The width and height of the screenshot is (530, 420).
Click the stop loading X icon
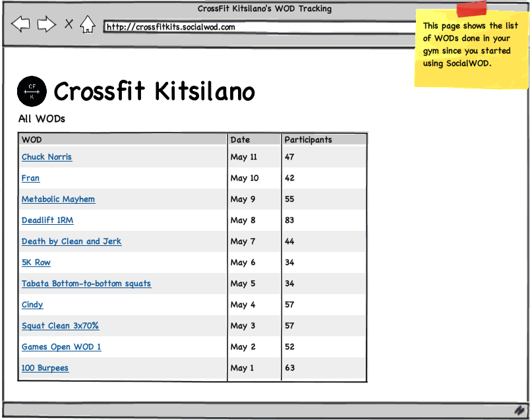click(69, 24)
